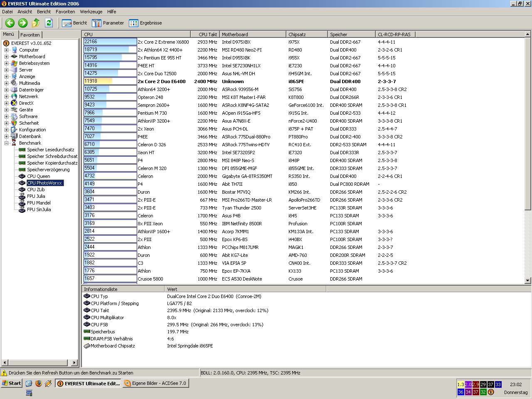Click the Sicherheit shield icon
This screenshot has height=399, width=532.
(14, 123)
